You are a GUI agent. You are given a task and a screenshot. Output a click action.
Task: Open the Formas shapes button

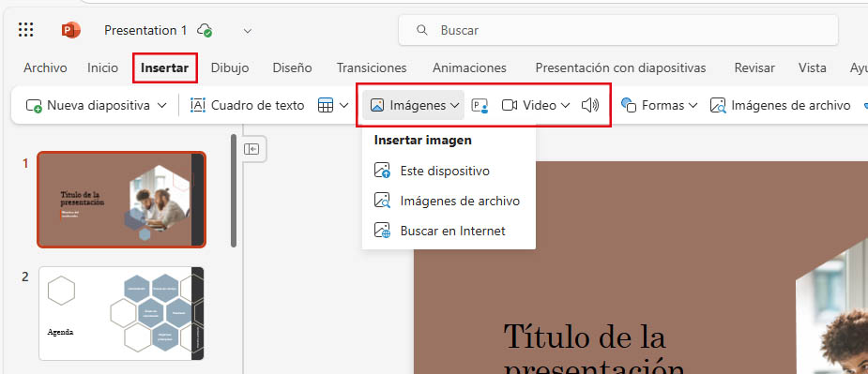coord(653,105)
